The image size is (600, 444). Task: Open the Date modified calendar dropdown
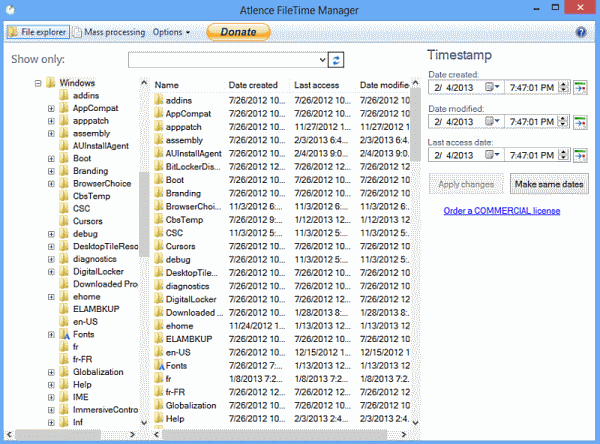[x=492, y=122]
